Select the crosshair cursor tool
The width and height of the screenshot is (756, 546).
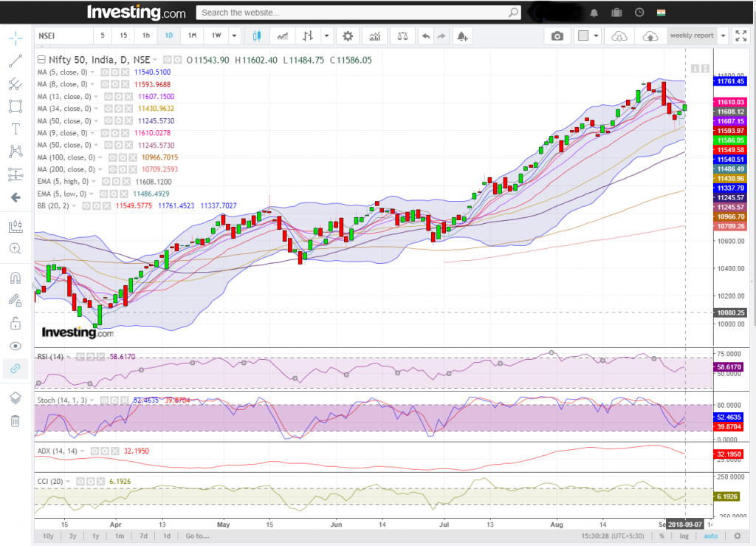(x=16, y=38)
